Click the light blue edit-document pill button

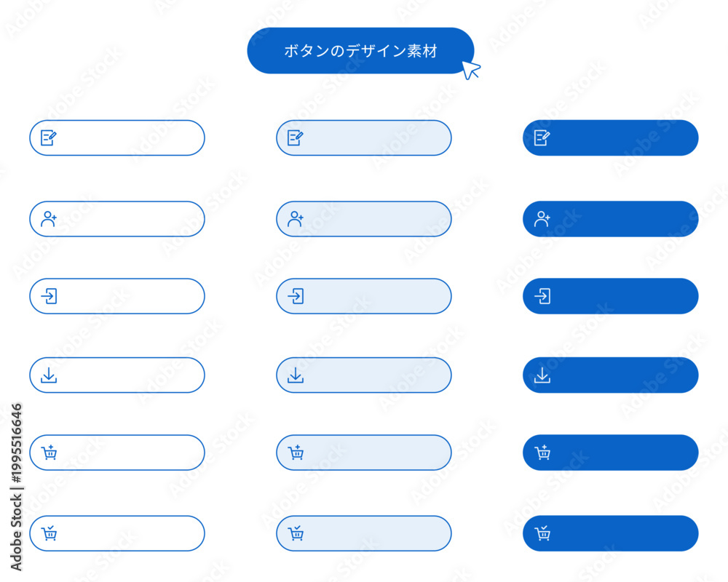point(363,137)
